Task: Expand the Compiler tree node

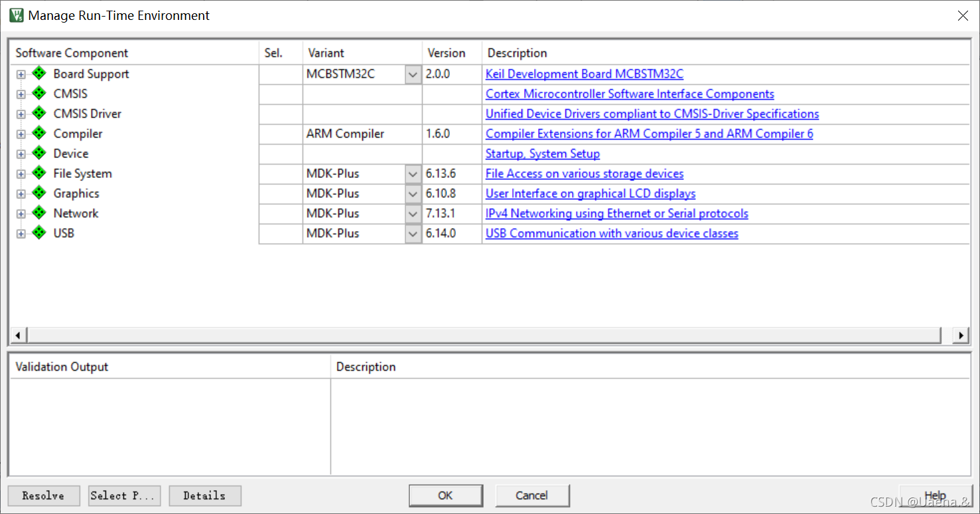Action: pos(21,134)
